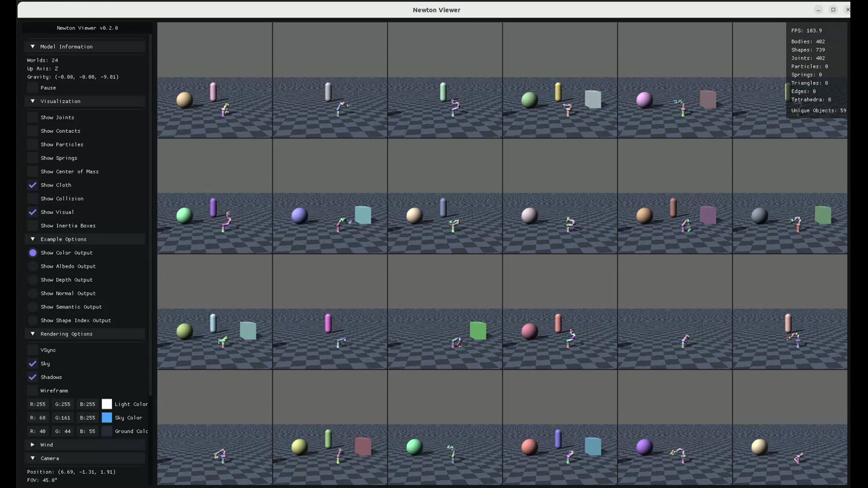Enable the Pause checkbox
The height and width of the screenshot is (488, 868).
(33, 87)
